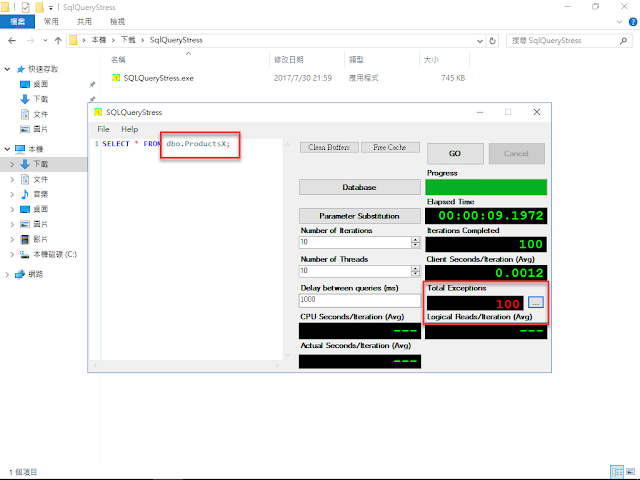Click the Free Cache button
Screen dimensions: 640x480
pos(390,147)
